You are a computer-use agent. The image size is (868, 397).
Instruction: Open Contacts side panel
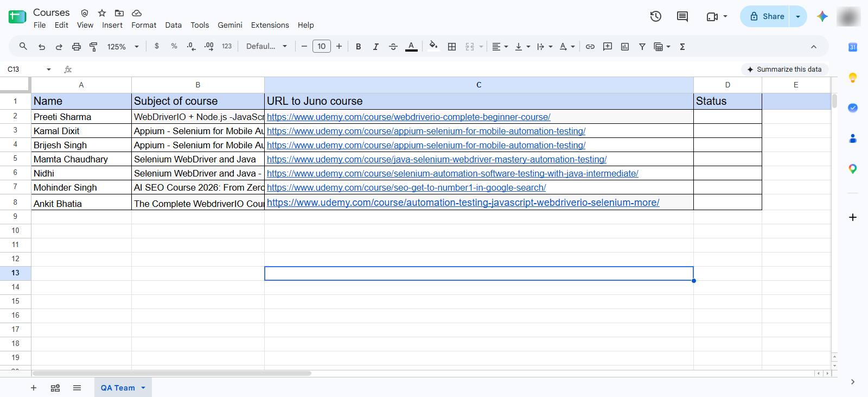coord(853,138)
